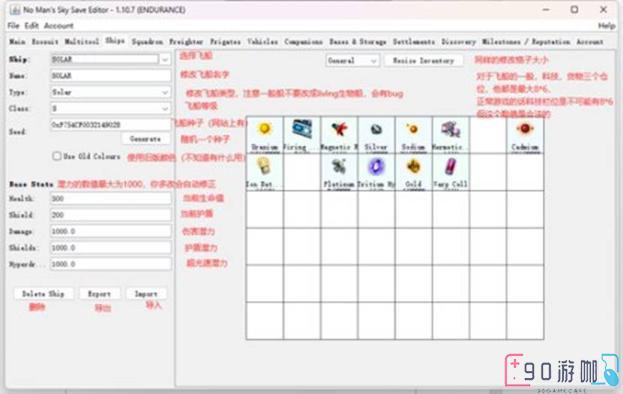Viewport: 623px width, 394px height.
Task: Click the Shield value field
Action: click(x=110, y=215)
